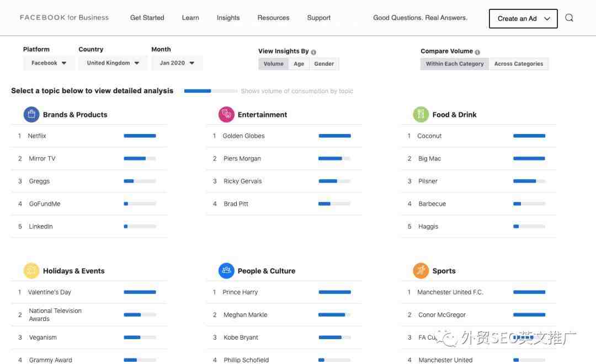Open the Country dropdown showing United Kingdom

[113, 63]
